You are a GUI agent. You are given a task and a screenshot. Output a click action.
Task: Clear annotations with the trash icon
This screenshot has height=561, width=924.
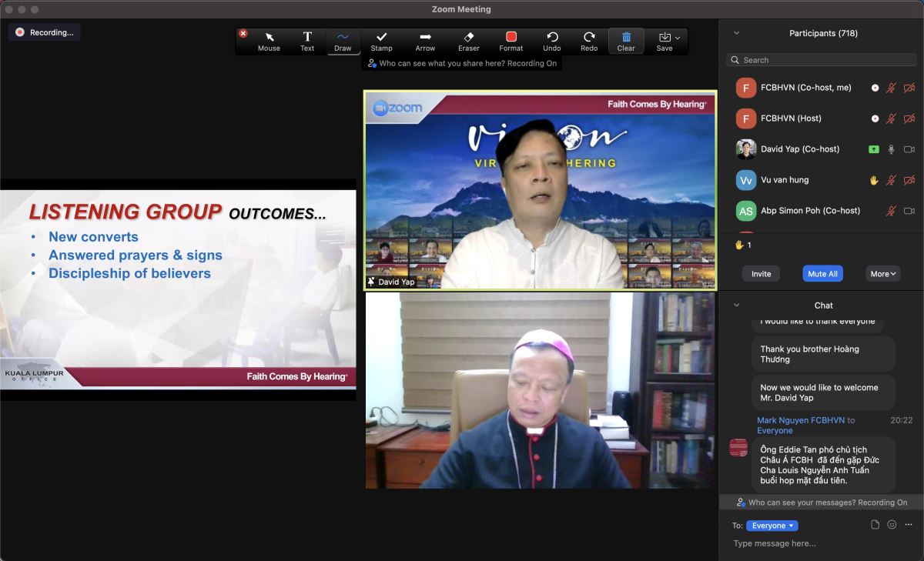pos(626,41)
